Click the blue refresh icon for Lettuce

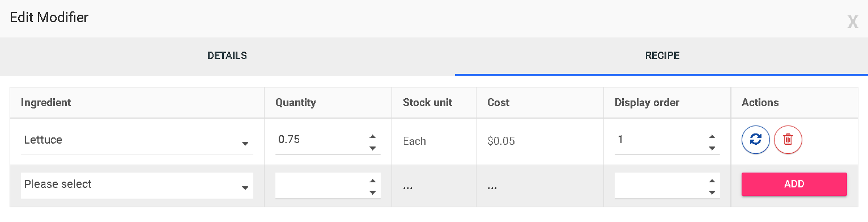(x=756, y=140)
